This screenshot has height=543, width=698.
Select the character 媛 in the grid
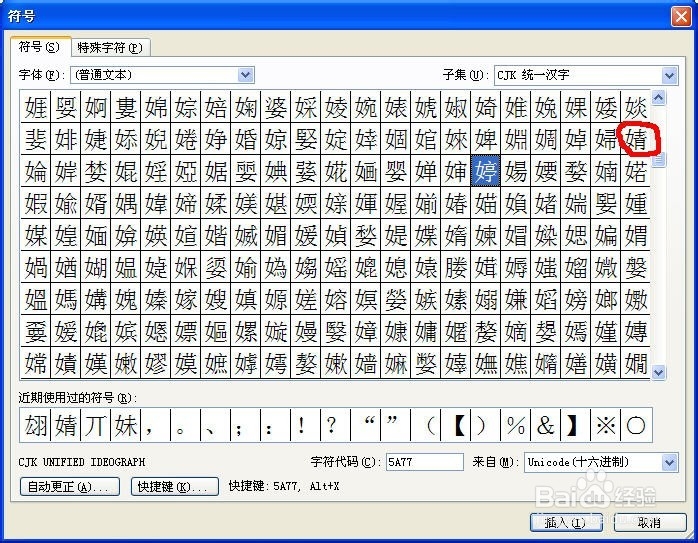pos(306,235)
